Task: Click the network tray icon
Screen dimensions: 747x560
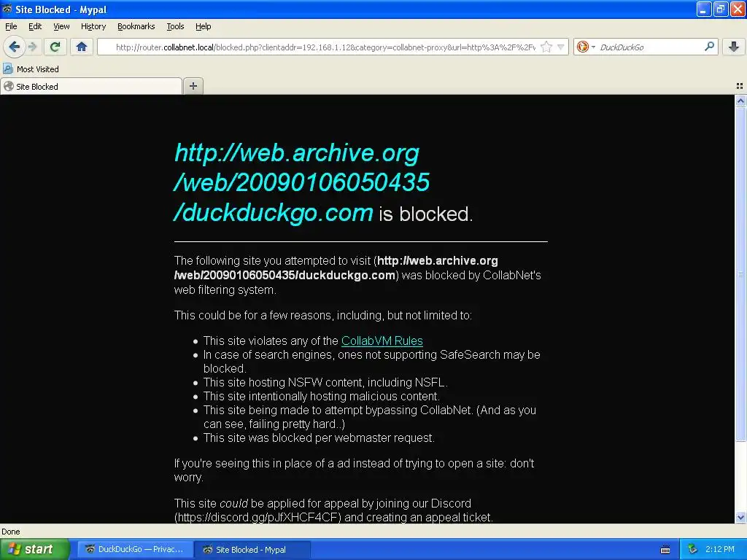Action: click(x=693, y=549)
